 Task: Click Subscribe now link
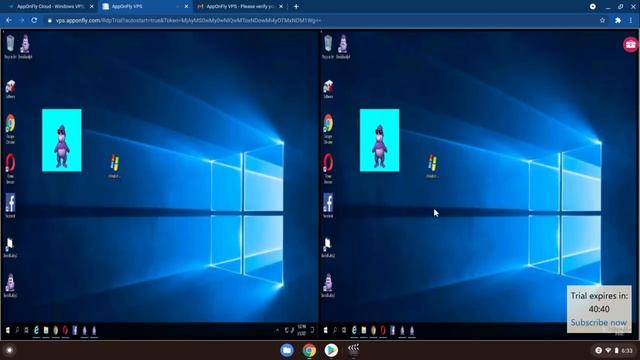pos(598,322)
